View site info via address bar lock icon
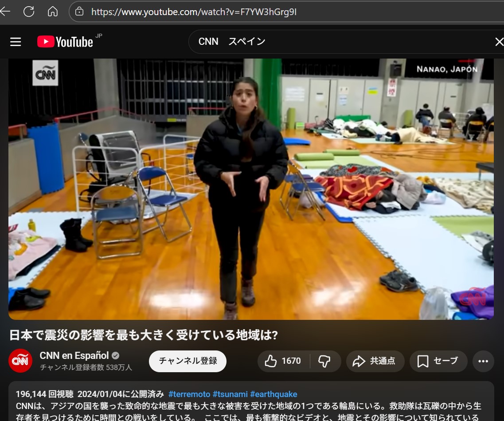Viewport: 504px width, 421px height. 79,12
